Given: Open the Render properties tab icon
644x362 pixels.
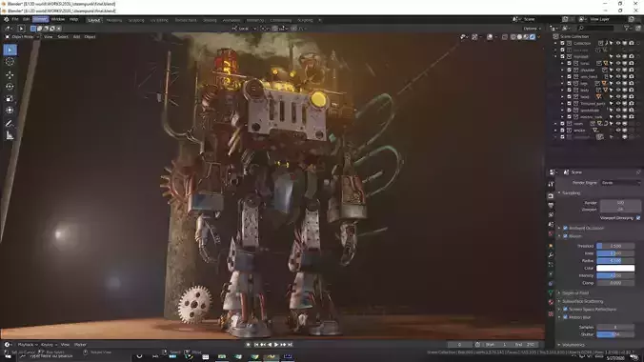Looking at the screenshot, I should pyautogui.click(x=551, y=196).
